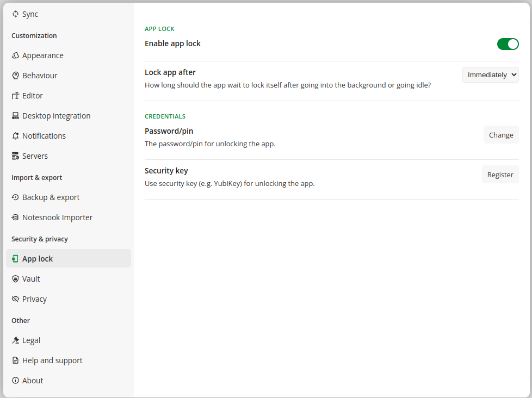Click the Sync icon in sidebar
The width and height of the screenshot is (532, 398).
click(15, 14)
